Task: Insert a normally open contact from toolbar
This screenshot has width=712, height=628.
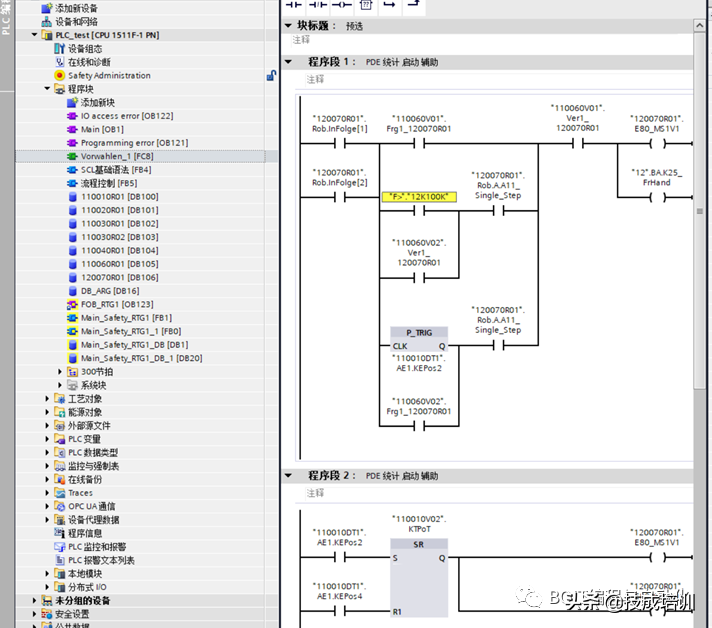Action: point(294,5)
